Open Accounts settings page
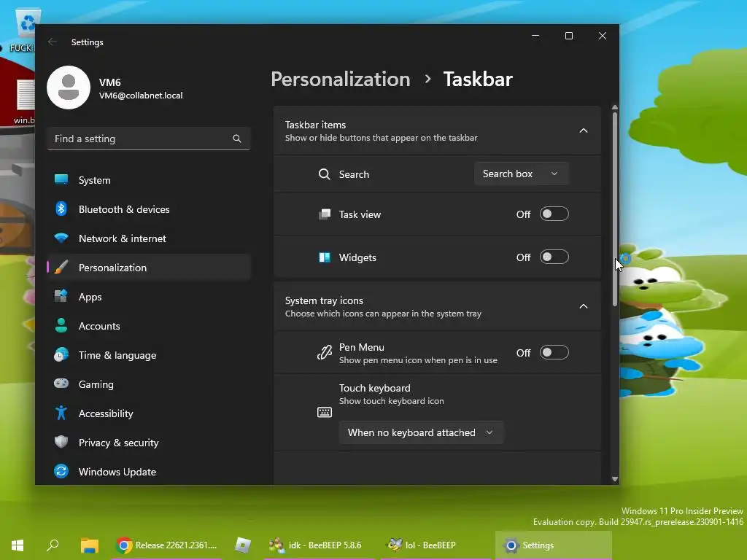 pyautogui.click(x=149, y=326)
